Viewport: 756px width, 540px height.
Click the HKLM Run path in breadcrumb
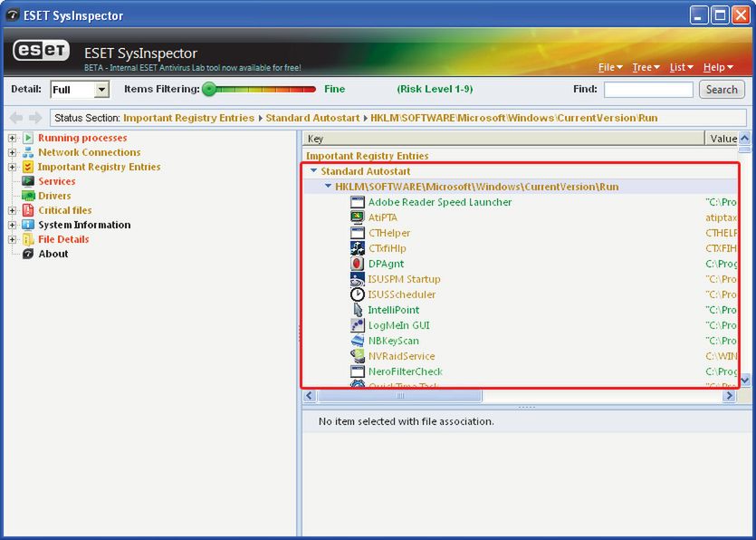(514, 118)
